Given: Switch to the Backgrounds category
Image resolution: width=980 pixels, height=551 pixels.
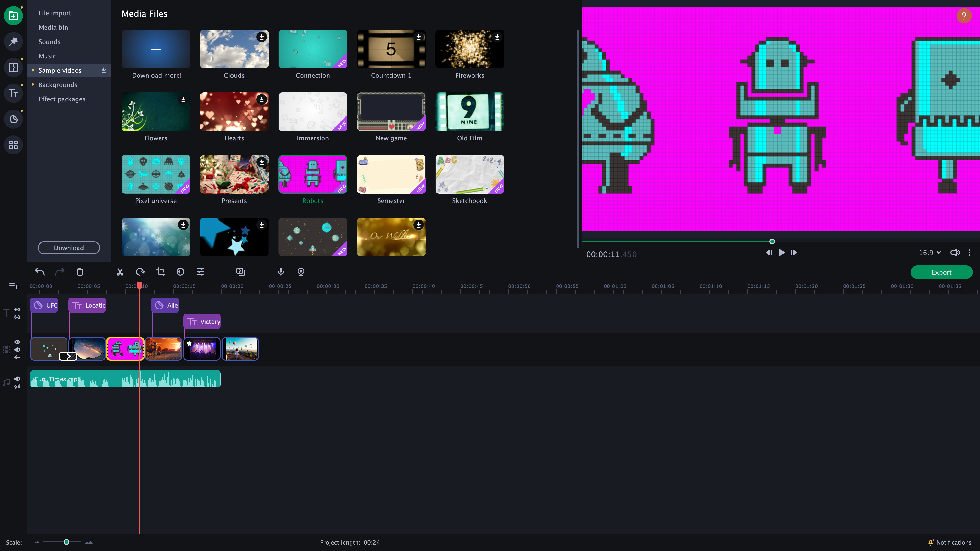Looking at the screenshot, I should pyautogui.click(x=58, y=84).
